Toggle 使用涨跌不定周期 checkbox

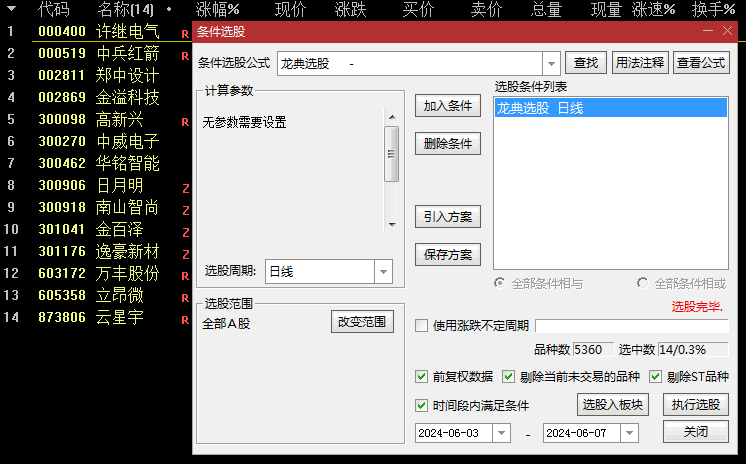point(421,326)
